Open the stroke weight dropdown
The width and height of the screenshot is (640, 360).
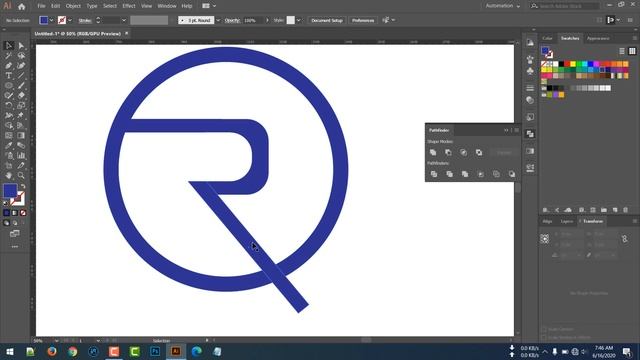(x=124, y=20)
